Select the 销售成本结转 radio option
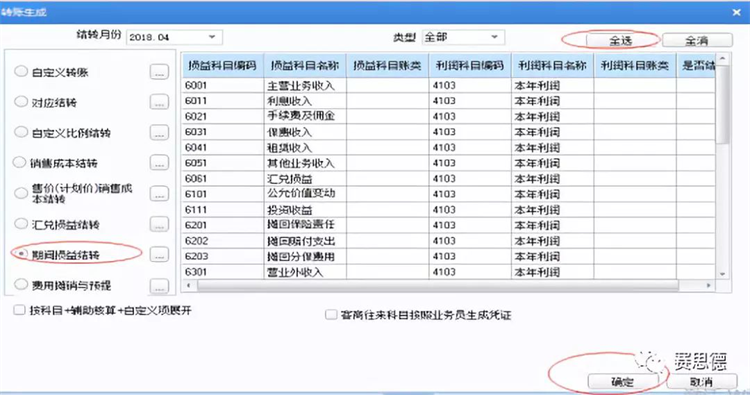This screenshot has height=395, width=750. (x=19, y=163)
